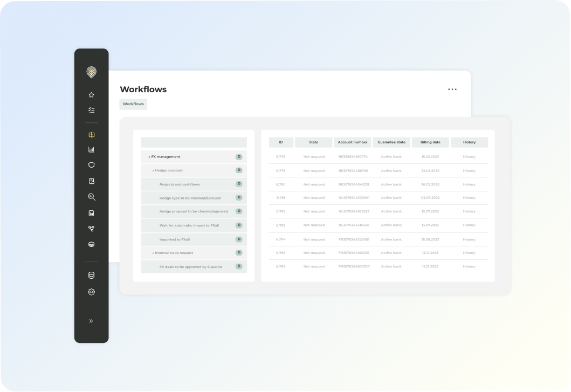Select FX deals to be approved by Superior
The image size is (571, 392).
pyautogui.click(x=194, y=267)
